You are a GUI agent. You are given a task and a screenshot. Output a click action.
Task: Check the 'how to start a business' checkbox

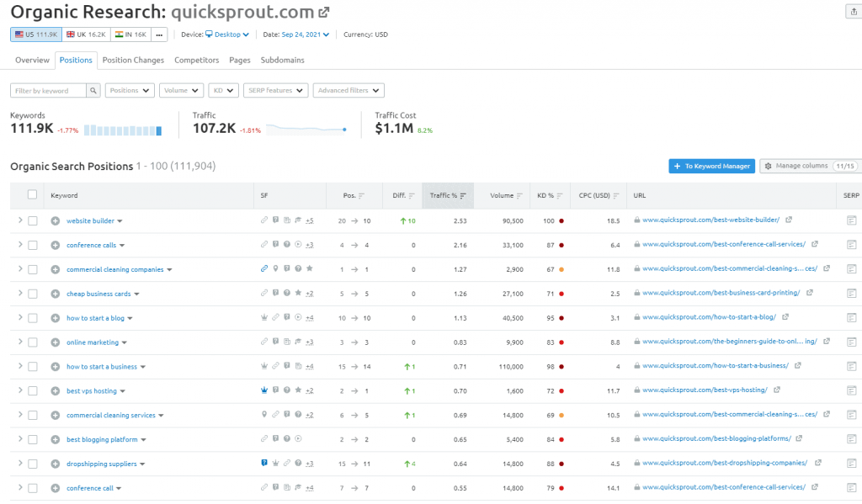[x=33, y=367]
